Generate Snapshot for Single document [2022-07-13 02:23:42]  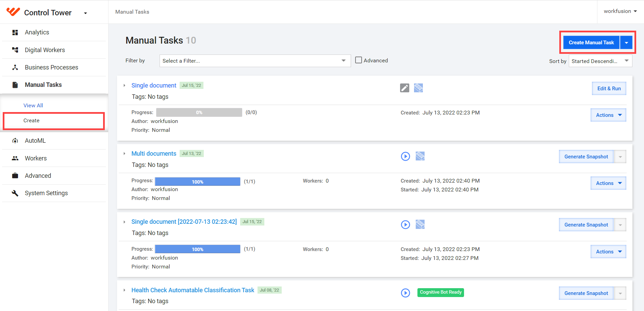(586, 225)
